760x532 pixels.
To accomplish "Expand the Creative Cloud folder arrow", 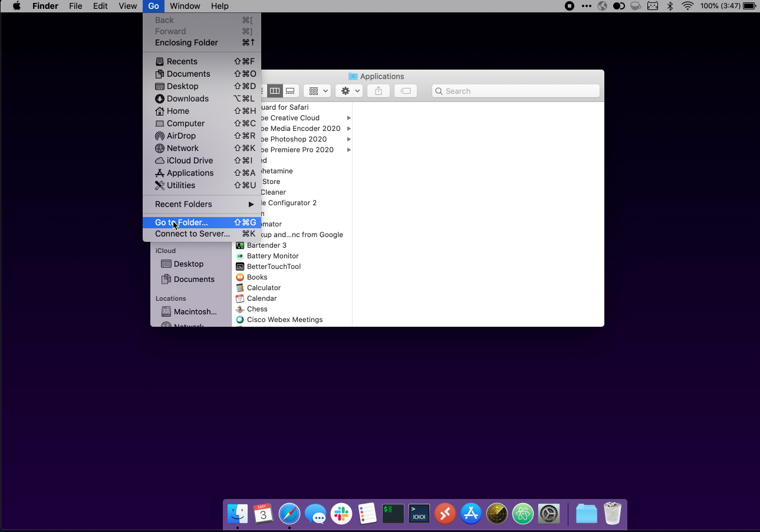I will 349,118.
